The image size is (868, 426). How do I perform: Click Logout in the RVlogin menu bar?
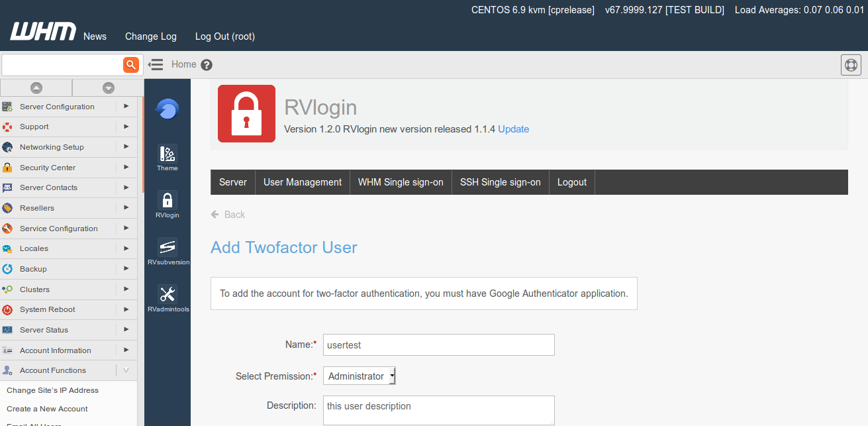572,182
